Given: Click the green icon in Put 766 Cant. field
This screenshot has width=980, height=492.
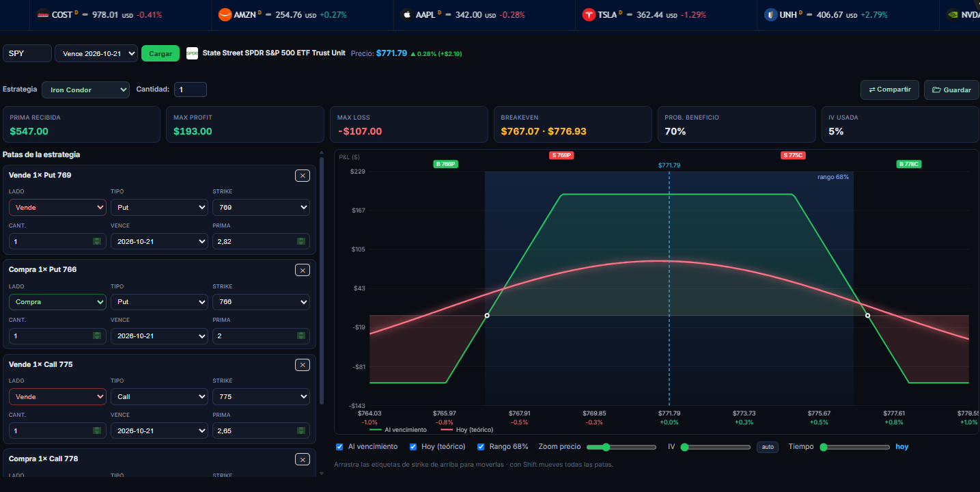Looking at the screenshot, I should point(97,336).
